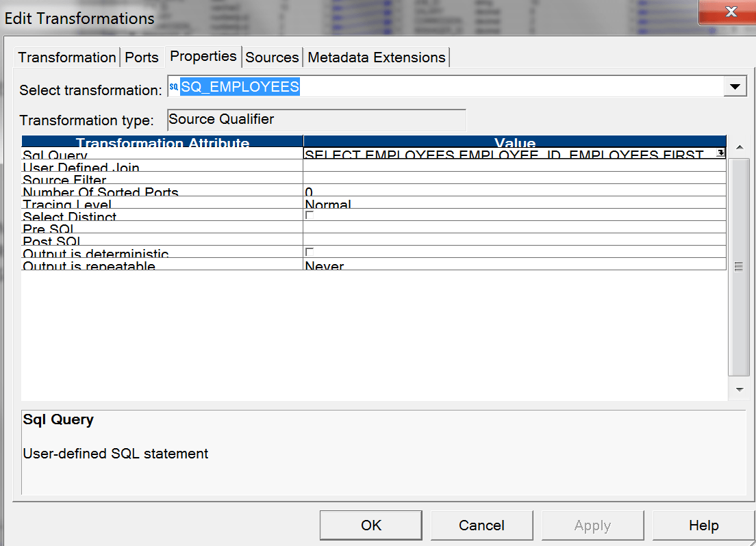
Task: Switch to the Ports tab
Action: pos(142,57)
